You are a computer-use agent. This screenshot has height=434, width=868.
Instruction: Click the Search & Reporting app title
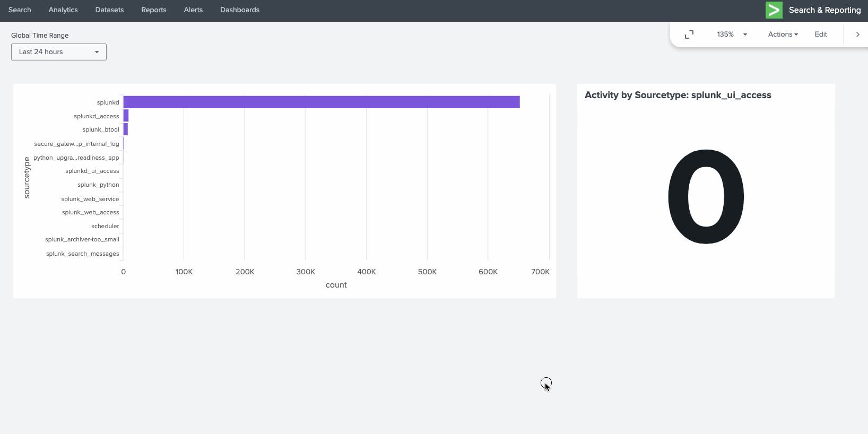[x=824, y=10]
